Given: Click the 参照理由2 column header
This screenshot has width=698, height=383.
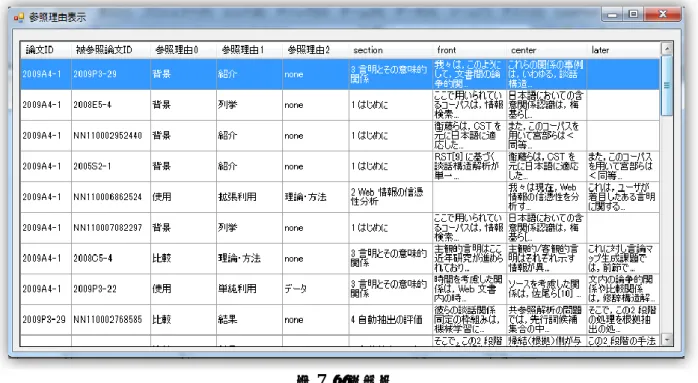Looking at the screenshot, I should coord(315,50).
